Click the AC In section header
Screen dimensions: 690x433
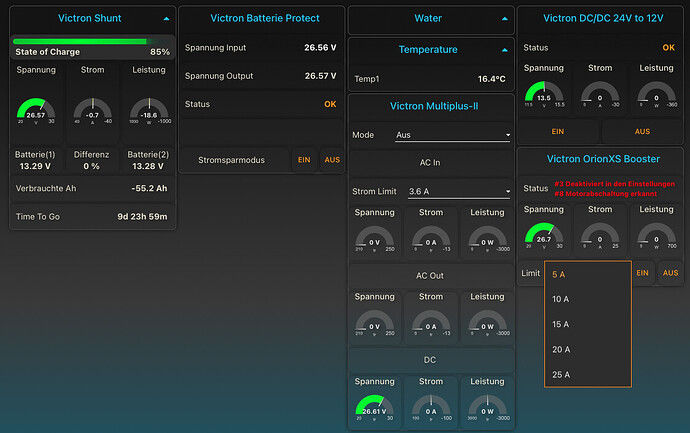pos(430,163)
